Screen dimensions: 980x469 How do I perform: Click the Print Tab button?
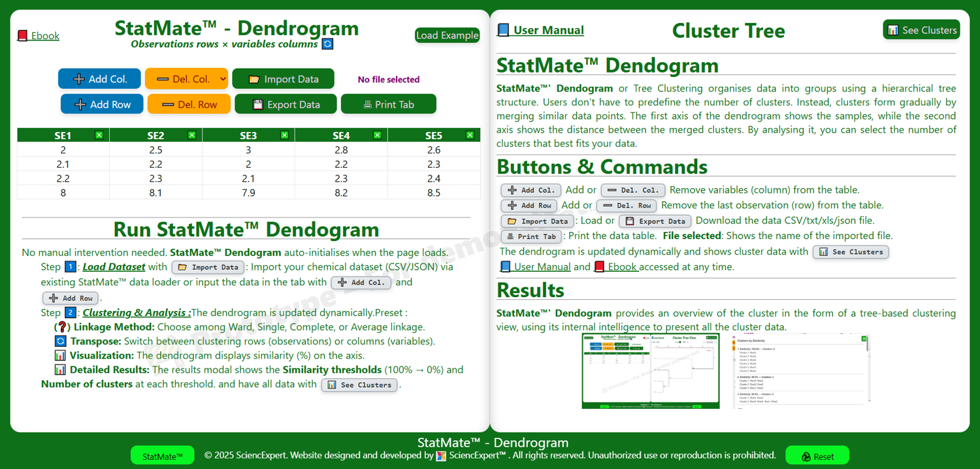(388, 104)
